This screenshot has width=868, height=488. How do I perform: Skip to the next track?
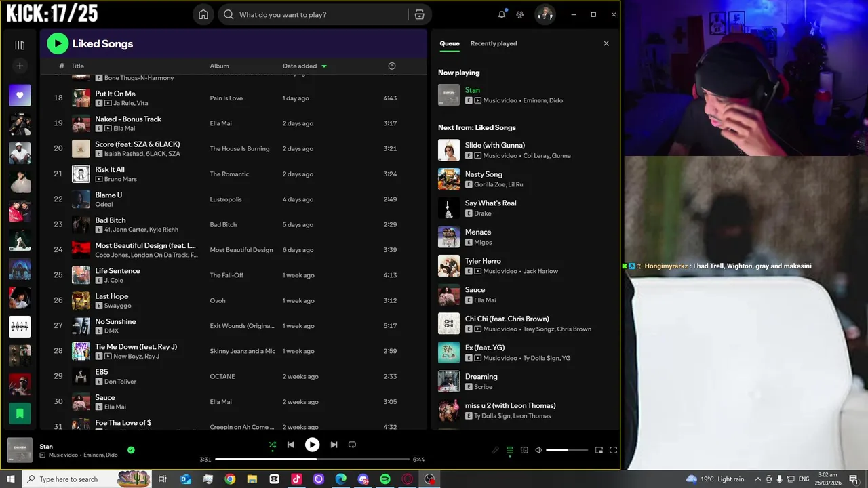click(334, 445)
